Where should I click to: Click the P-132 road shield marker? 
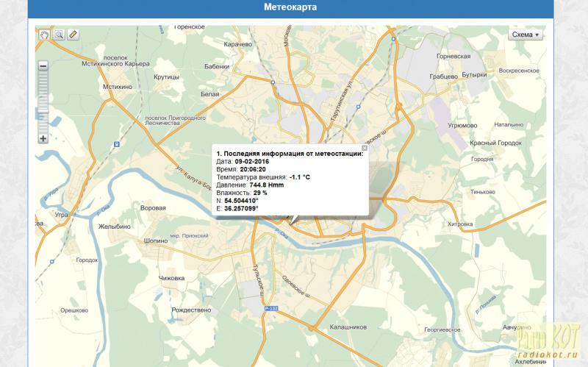pos(271,309)
